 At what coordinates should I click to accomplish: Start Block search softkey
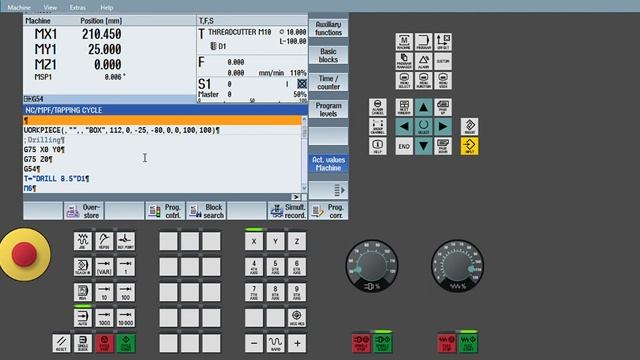pyautogui.click(x=206, y=211)
